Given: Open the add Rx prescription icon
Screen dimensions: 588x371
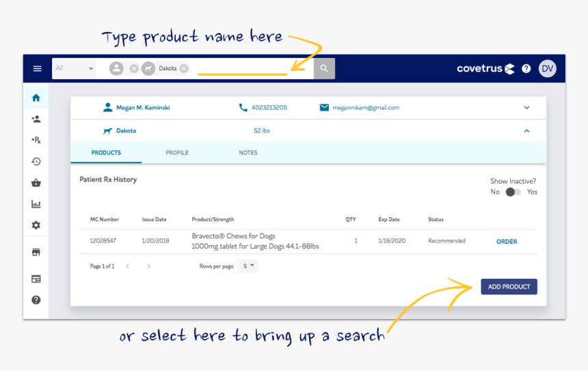Looking at the screenshot, I should [x=36, y=140].
